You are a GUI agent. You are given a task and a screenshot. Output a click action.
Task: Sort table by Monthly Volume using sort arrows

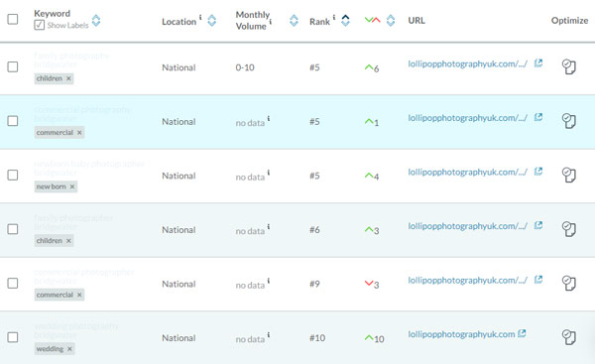(x=294, y=21)
